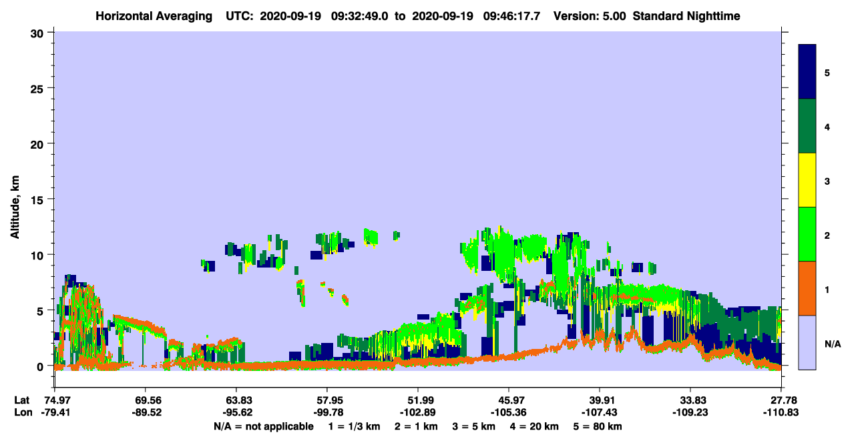The width and height of the screenshot is (868, 445).
Task: Click longitude value '-110.83'
Action: [x=781, y=412]
